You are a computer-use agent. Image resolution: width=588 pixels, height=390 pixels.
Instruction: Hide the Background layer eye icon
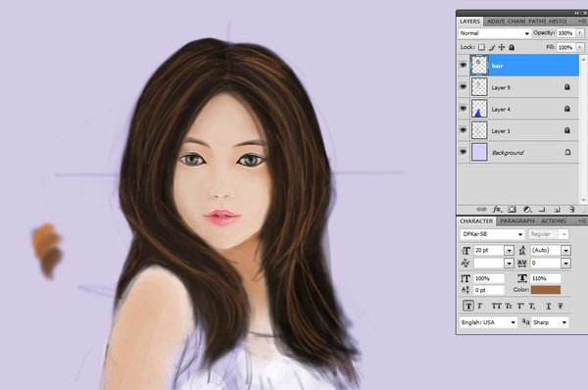(x=464, y=152)
